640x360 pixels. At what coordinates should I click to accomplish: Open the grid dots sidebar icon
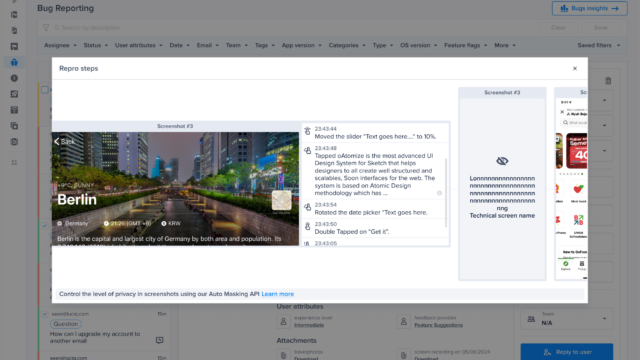pyautogui.click(x=14, y=162)
